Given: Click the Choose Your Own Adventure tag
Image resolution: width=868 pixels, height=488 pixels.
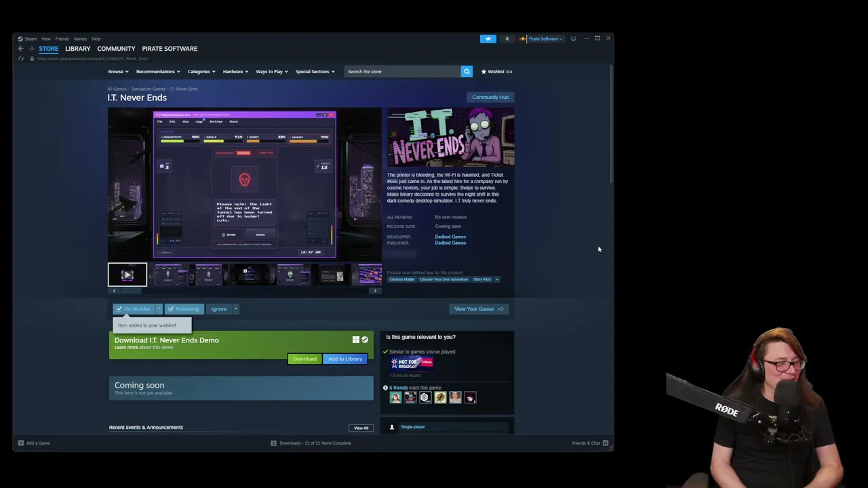Looking at the screenshot, I should pos(443,279).
